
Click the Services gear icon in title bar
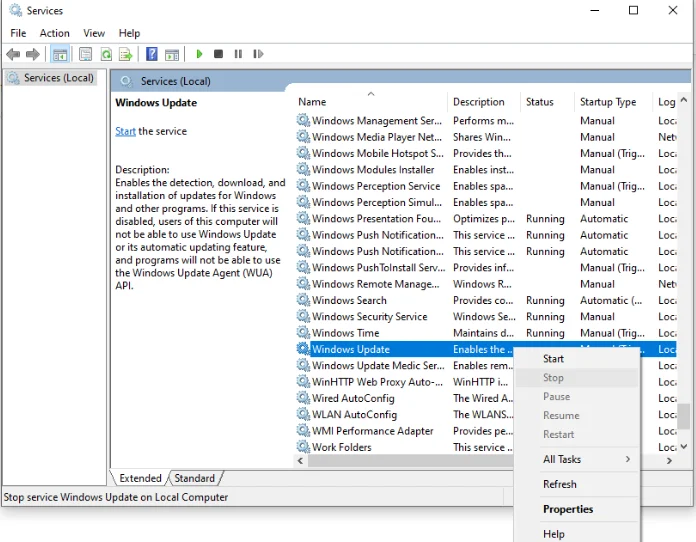coord(16,10)
